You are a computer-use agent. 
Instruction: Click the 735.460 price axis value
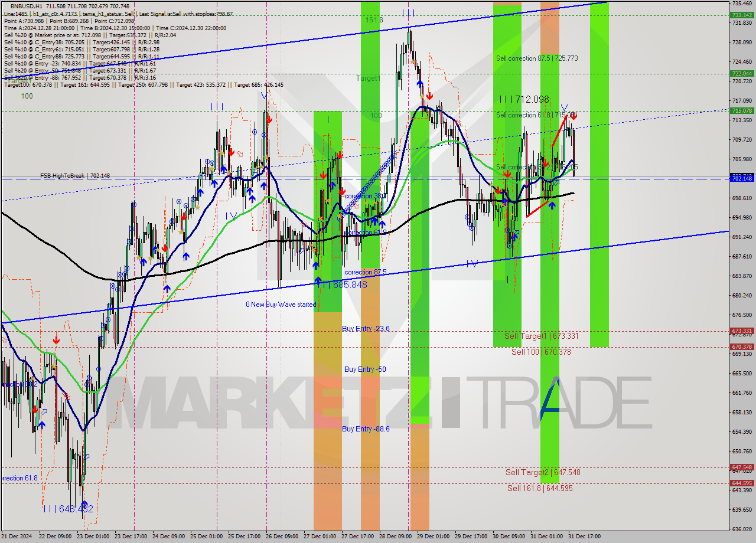(x=742, y=3)
